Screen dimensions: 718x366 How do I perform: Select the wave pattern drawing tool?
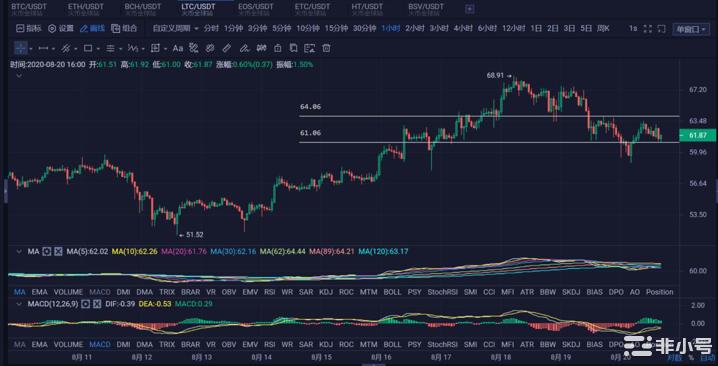coord(133,48)
